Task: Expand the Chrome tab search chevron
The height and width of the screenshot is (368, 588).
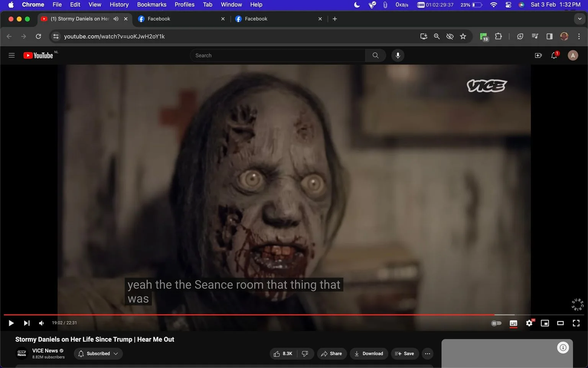Action: pyautogui.click(x=580, y=19)
